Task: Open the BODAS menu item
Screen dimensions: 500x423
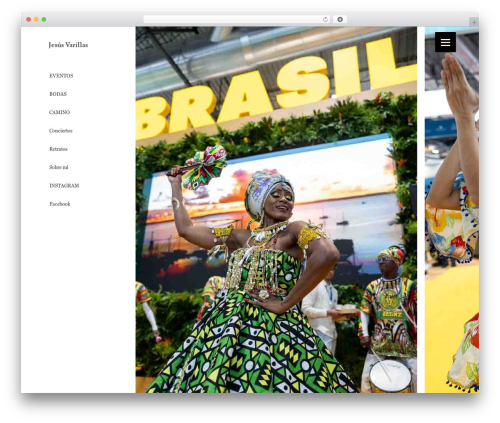Action: [x=58, y=94]
